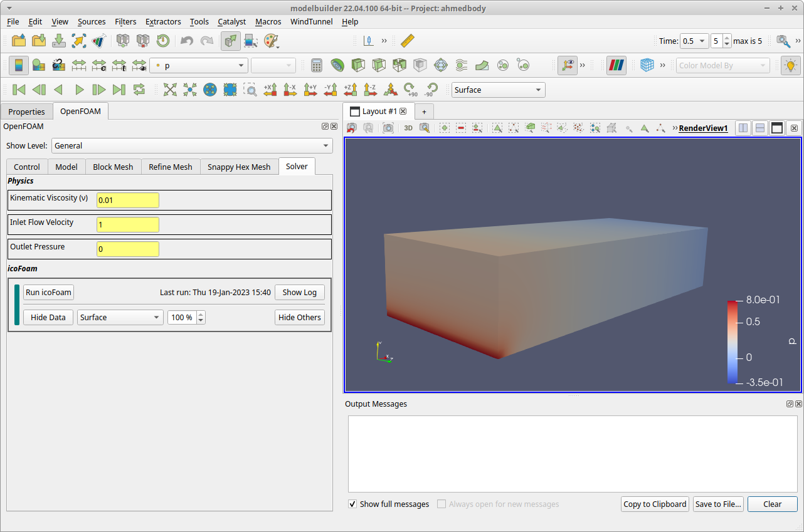
Task: Open the Time value 0.5 dropdown
Action: (x=694, y=41)
